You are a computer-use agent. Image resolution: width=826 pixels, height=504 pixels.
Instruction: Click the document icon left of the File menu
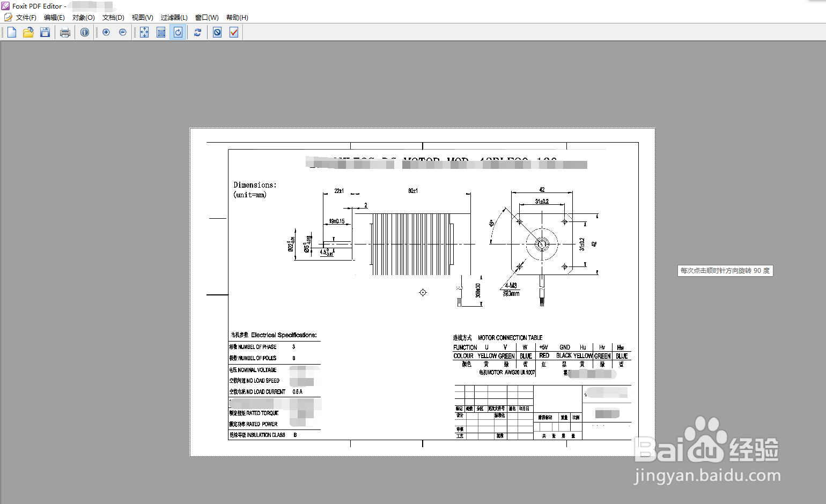[x=8, y=17]
